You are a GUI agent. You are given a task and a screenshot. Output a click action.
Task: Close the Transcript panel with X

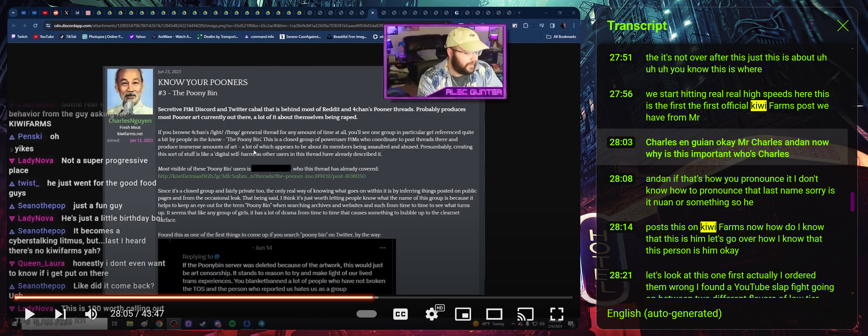click(843, 26)
